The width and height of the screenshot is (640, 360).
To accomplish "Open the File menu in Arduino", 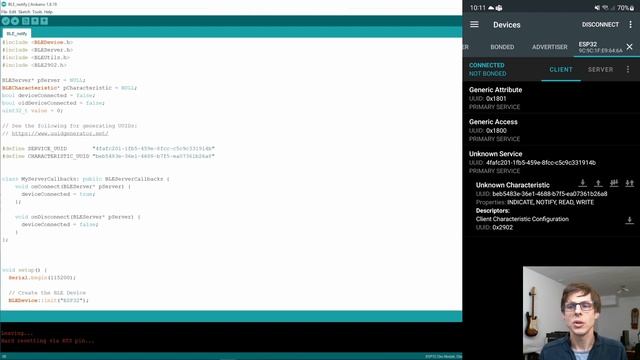I will 4,12.
